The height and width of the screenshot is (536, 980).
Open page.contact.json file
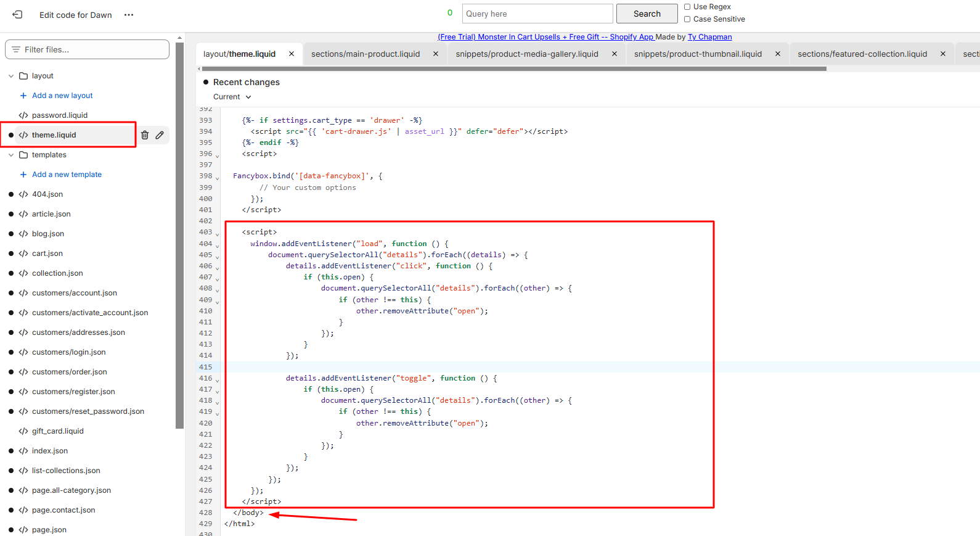click(x=63, y=510)
